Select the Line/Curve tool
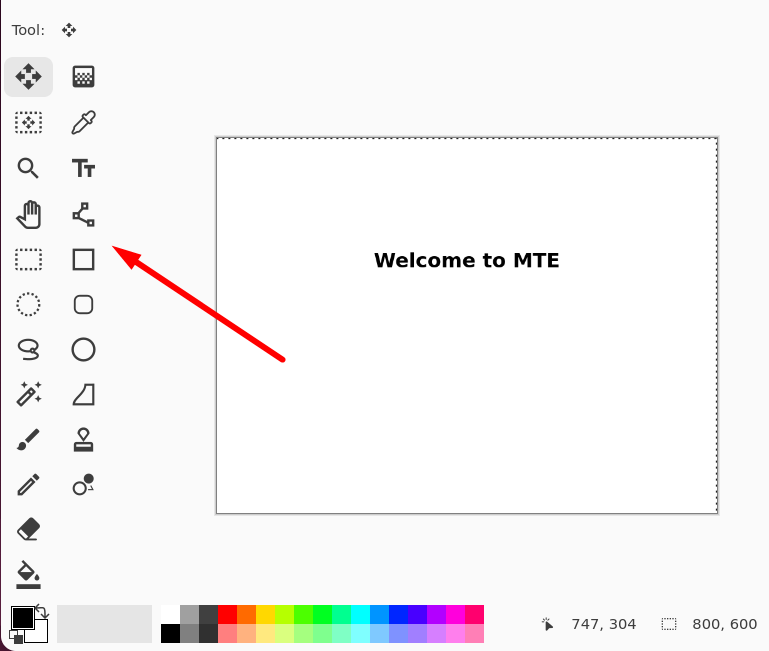 (83, 214)
